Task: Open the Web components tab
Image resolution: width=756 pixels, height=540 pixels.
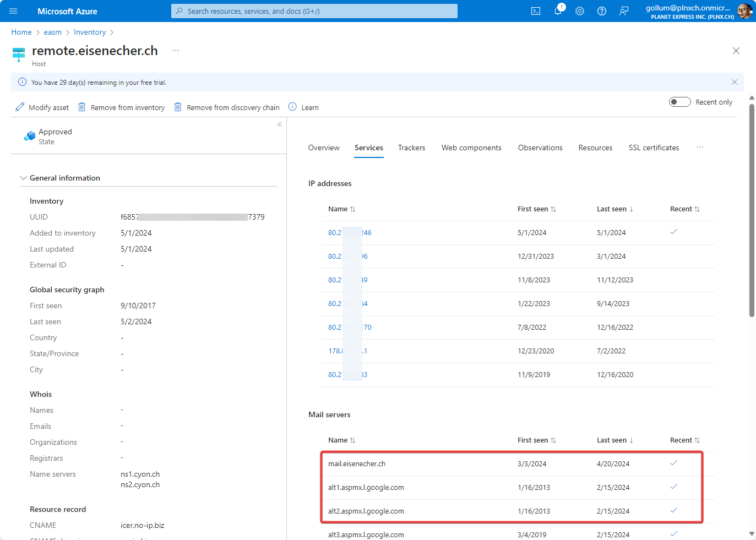Action: (471, 148)
